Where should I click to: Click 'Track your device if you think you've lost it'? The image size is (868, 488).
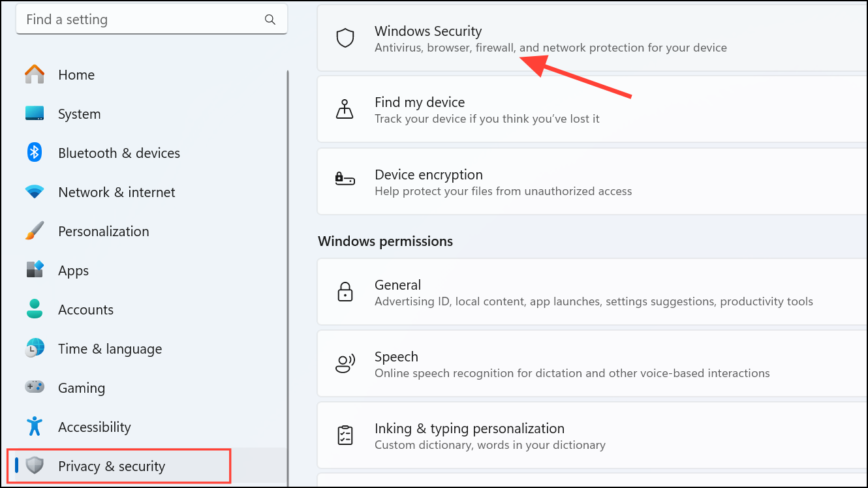point(487,119)
